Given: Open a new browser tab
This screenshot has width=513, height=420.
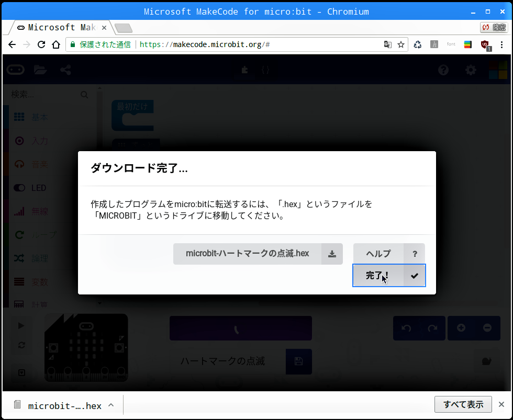Looking at the screenshot, I should (x=124, y=28).
